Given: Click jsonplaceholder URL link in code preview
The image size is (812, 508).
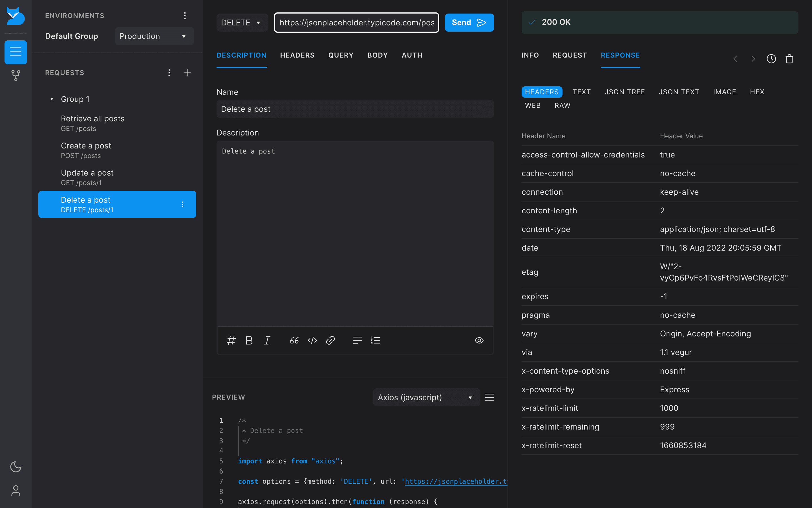Looking at the screenshot, I should pyautogui.click(x=456, y=481).
